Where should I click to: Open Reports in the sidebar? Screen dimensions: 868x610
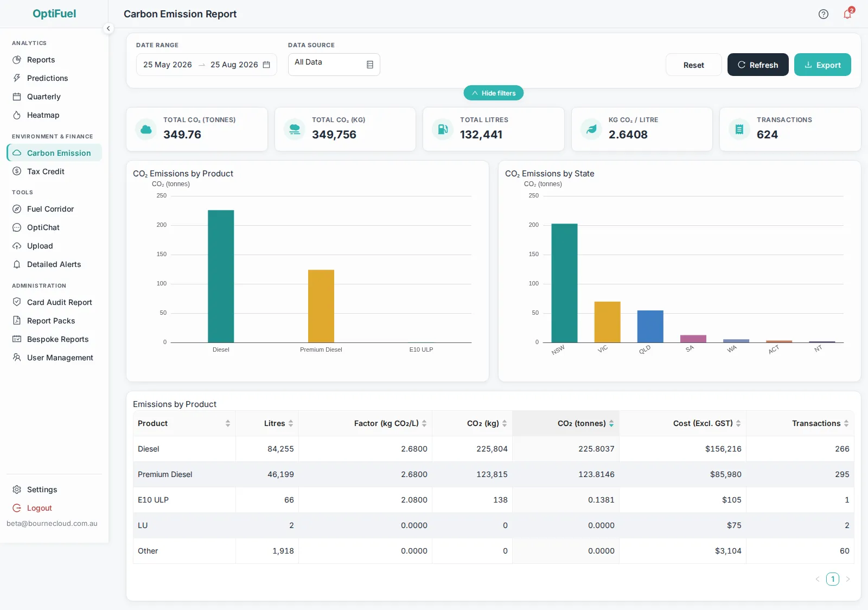(x=54, y=60)
